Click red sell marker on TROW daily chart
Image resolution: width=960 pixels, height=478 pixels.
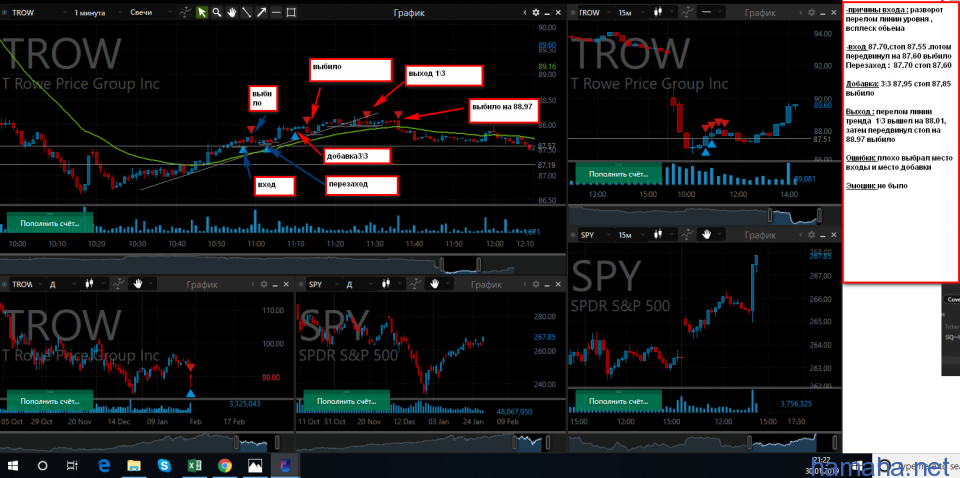click(x=190, y=367)
